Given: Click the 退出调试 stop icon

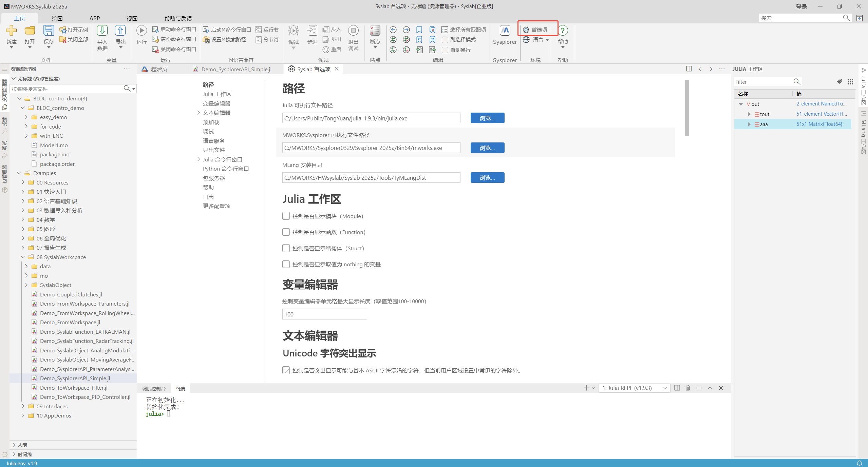Looking at the screenshot, I should click(x=353, y=31).
